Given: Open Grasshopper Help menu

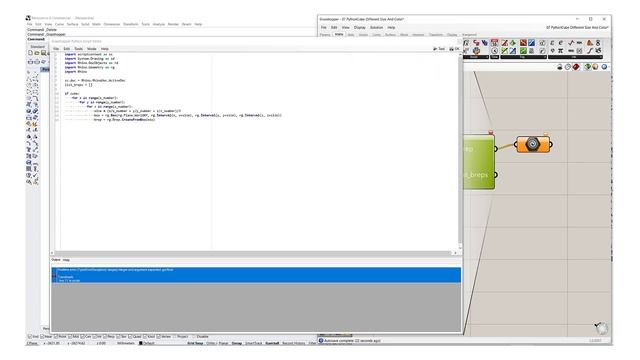Looking at the screenshot, I should (x=391, y=27).
